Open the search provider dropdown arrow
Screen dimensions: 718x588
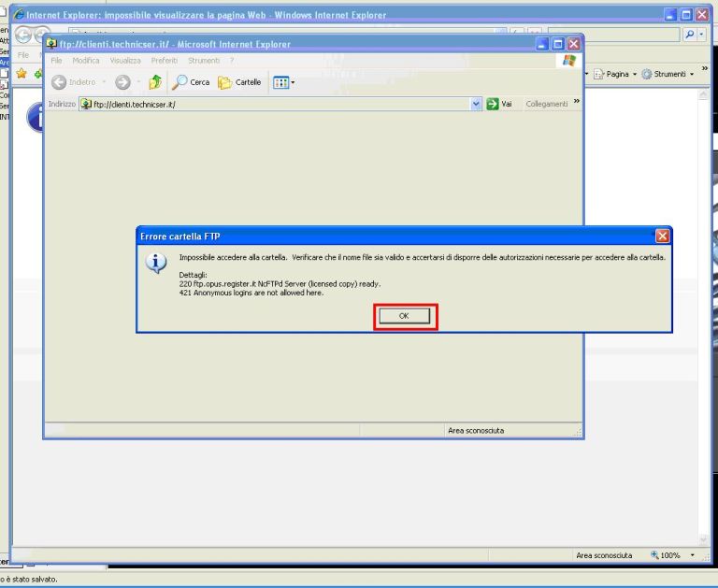pyautogui.click(x=701, y=35)
